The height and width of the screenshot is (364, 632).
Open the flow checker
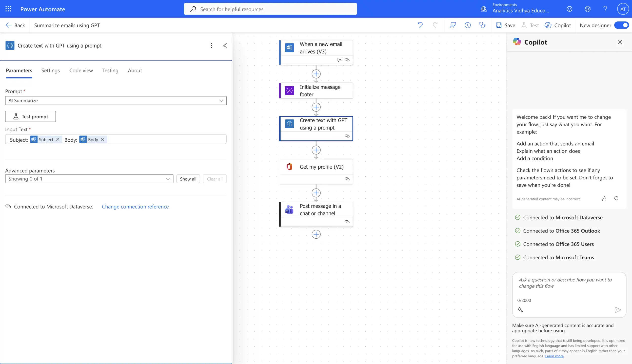482,25
